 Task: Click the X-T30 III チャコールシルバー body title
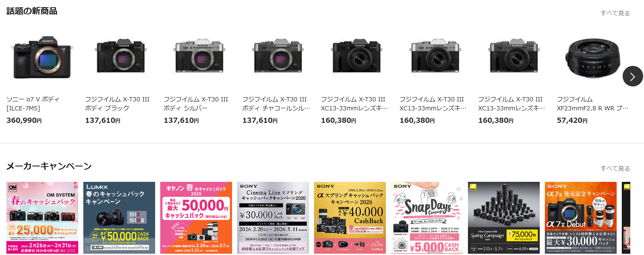coord(276,104)
